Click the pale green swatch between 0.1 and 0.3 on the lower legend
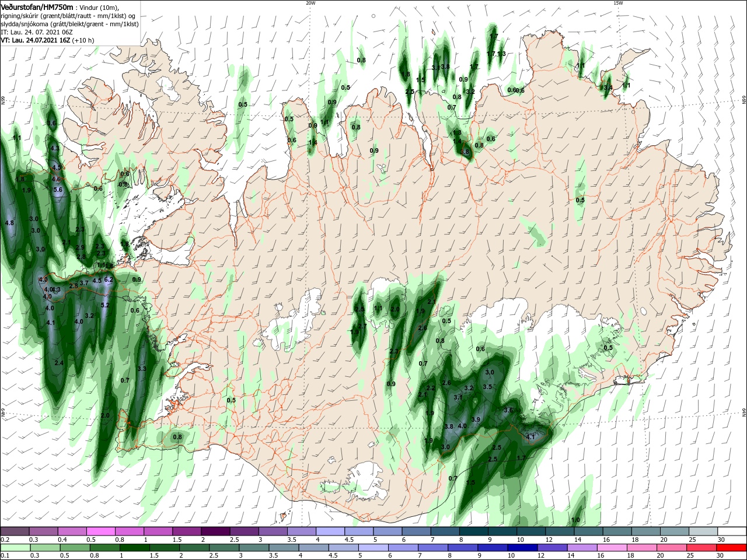Image resolution: width=747 pixels, height=560 pixels. 15,548
